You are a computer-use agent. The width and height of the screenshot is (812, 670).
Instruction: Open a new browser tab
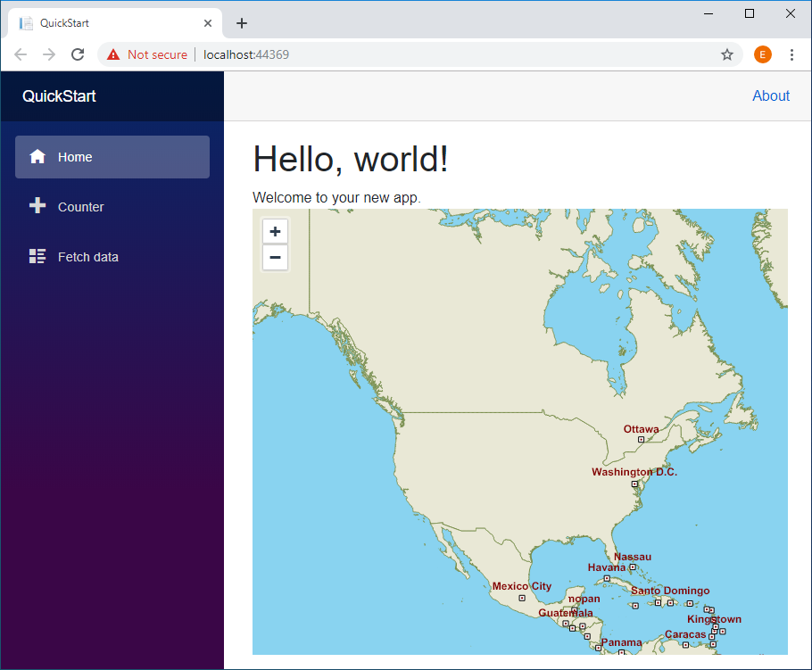pos(241,23)
